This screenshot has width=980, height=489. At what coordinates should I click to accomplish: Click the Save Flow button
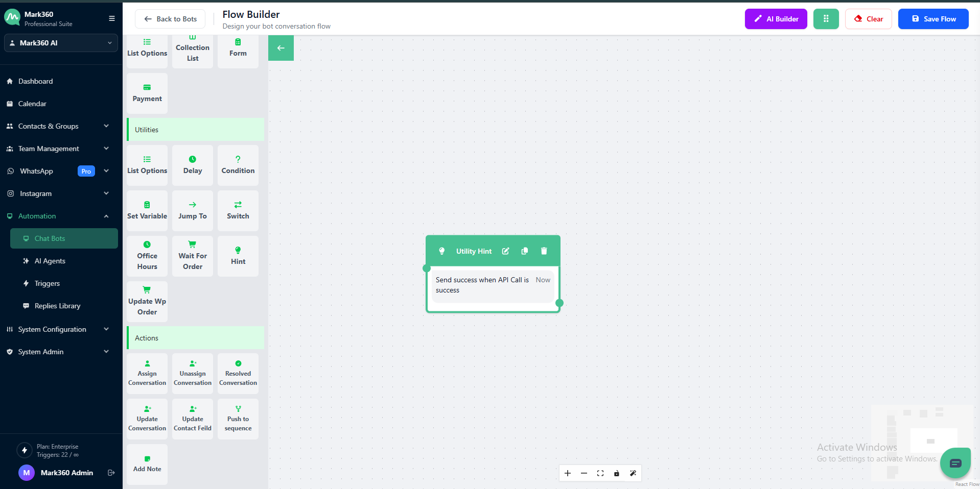[933, 19]
